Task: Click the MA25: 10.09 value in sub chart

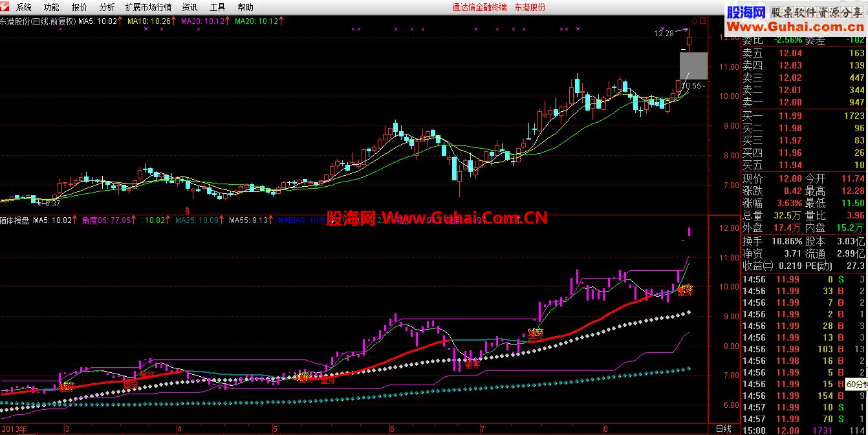Action: pos(198,220)
